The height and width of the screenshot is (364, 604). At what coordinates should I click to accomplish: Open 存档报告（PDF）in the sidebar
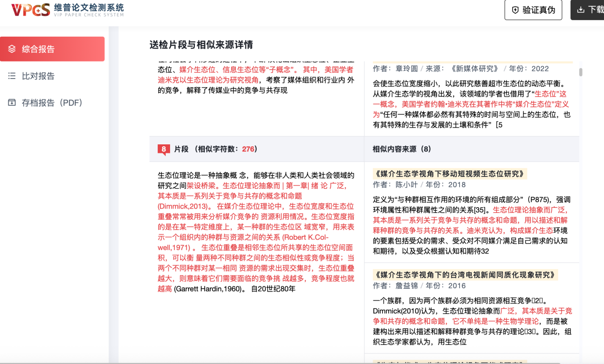(x=52, y=102)
